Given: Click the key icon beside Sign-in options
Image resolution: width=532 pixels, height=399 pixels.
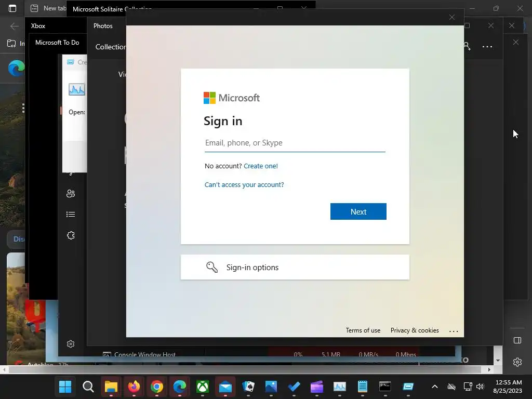Looking at the screenshot, I should (212, 268).
